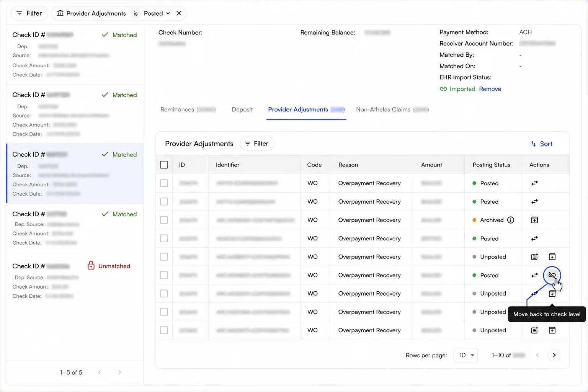Click the Remove link next to Imported
The height and width of the screenshot is (392, 588).
(x=490, y=89)
